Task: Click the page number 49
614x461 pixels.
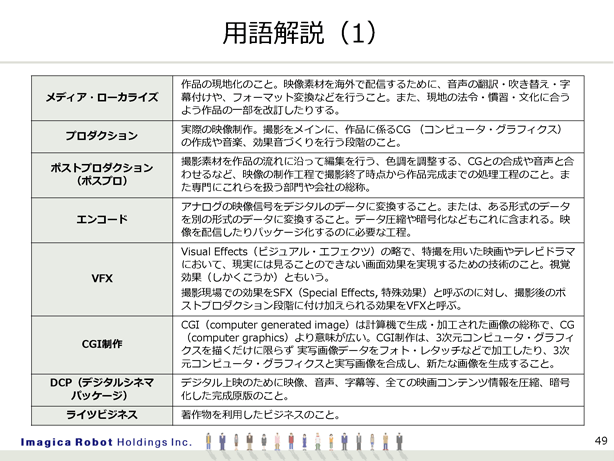Action: 601,441
